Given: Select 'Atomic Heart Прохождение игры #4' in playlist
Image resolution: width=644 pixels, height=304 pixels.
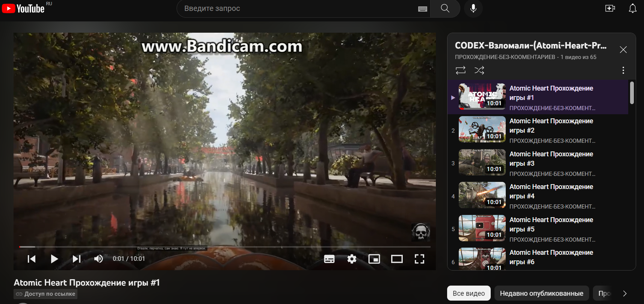Looking at the screenshot, I should 538,196.
